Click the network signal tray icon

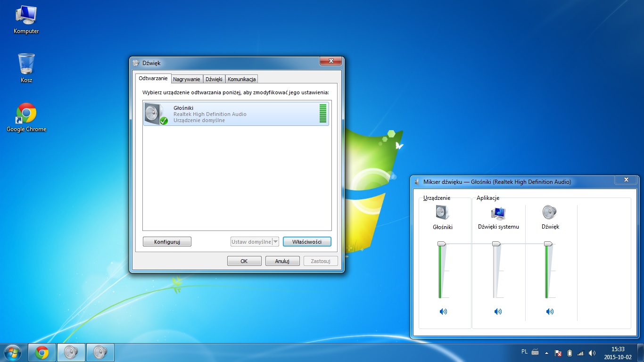(x=581, y=353)
